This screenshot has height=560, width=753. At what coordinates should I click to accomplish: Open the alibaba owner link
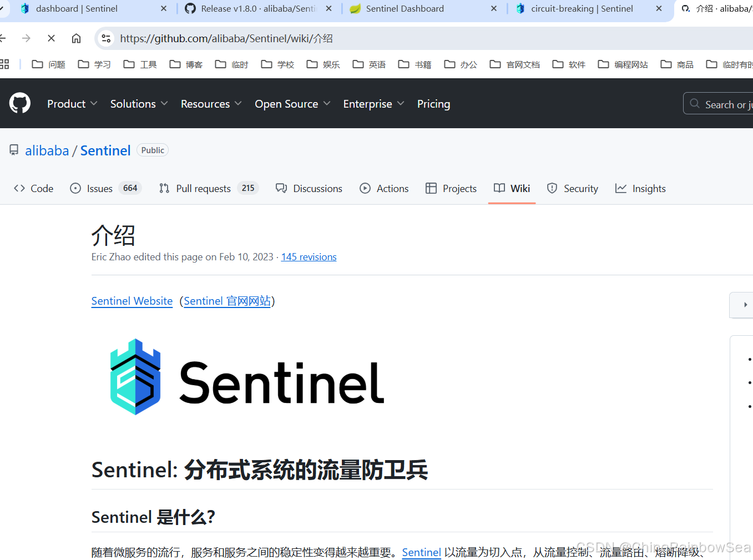[47, 150]
